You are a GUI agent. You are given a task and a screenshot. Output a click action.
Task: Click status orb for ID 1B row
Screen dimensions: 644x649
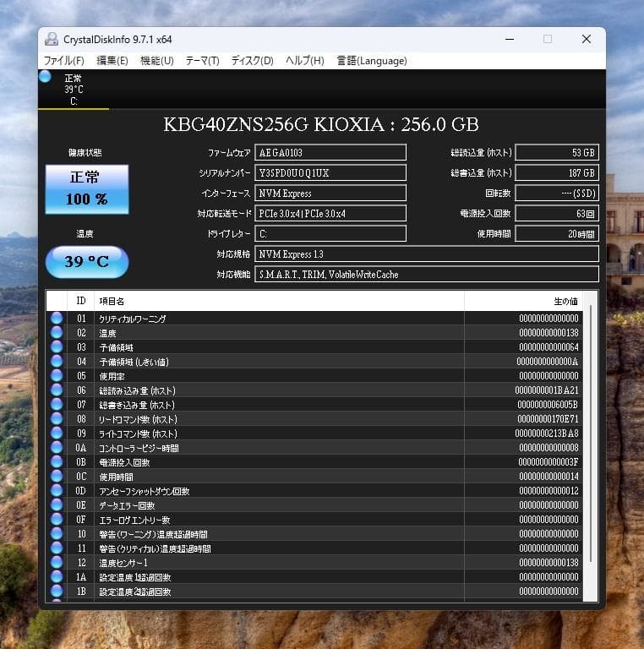(x=57, y=591)
